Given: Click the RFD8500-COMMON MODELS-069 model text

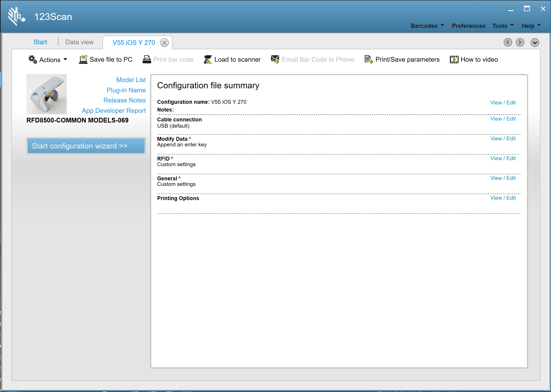Looking at the screenshot, I should pos(77,120).
